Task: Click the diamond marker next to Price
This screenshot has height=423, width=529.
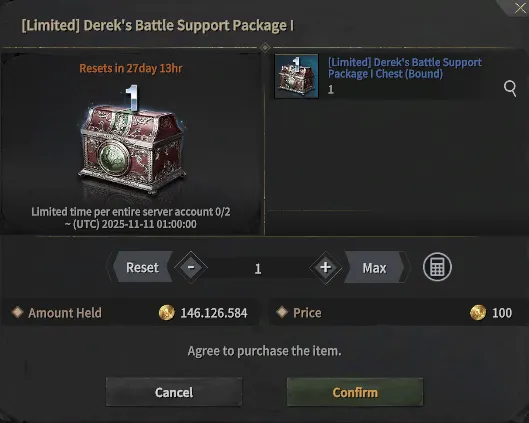Action: [x=282, y=312]
